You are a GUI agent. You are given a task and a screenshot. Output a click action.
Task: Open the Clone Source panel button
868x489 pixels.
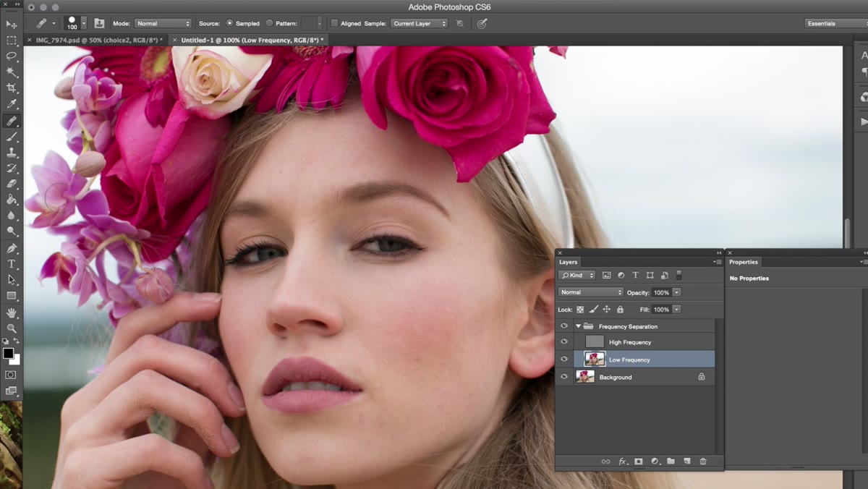tap(99, 23)
